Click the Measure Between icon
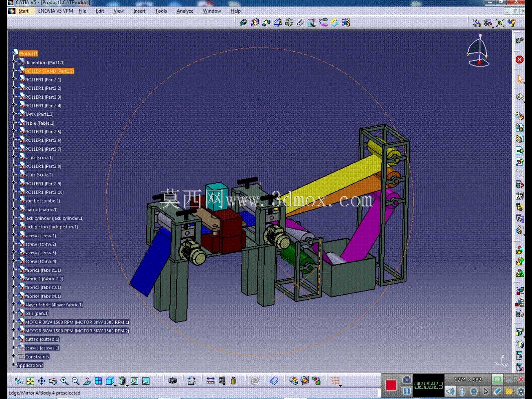532x399 pixels. click(x=210, y=381)
